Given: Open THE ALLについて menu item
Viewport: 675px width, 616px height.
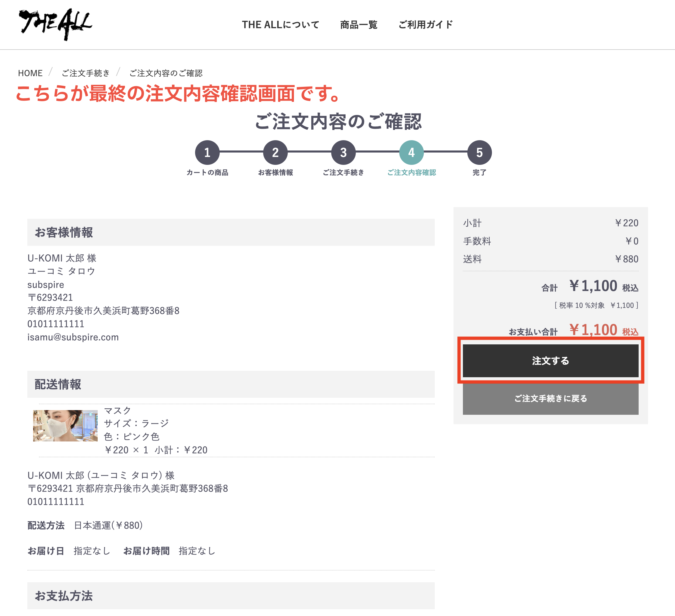Looking at the screenshot, I should (280, 25).
